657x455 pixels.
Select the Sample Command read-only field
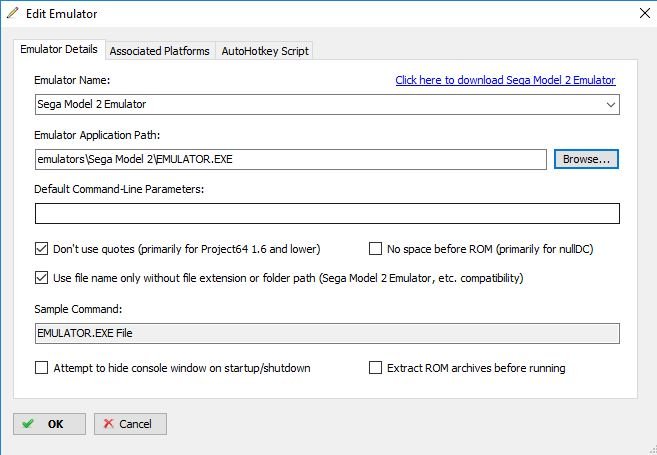[x=327, y=333]
